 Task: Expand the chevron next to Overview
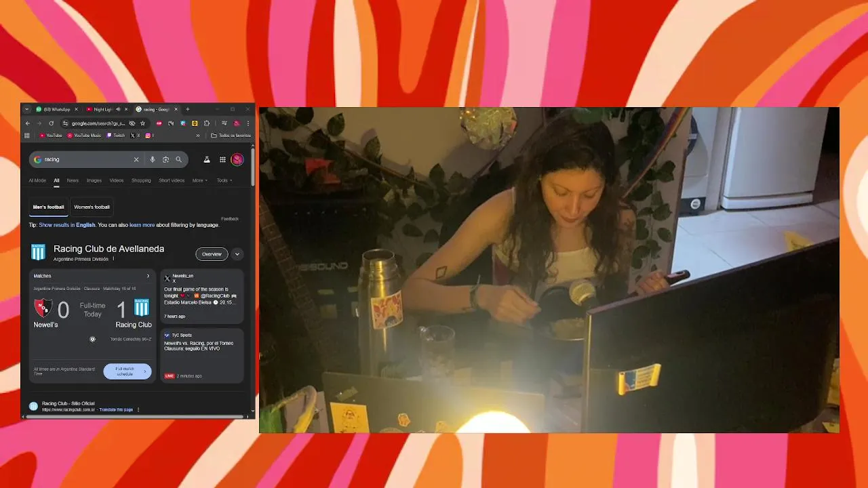click(237, 254)
